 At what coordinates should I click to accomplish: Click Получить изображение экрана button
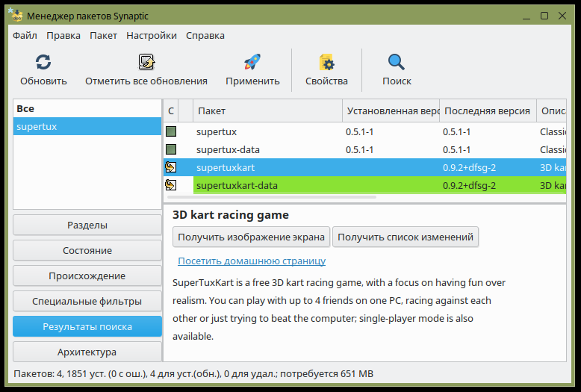[x=251, y=237]
